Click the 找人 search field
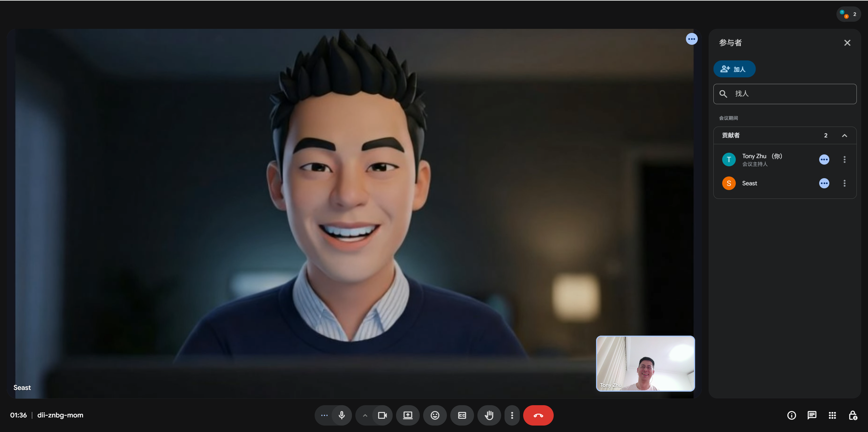 tap(785, 94)
